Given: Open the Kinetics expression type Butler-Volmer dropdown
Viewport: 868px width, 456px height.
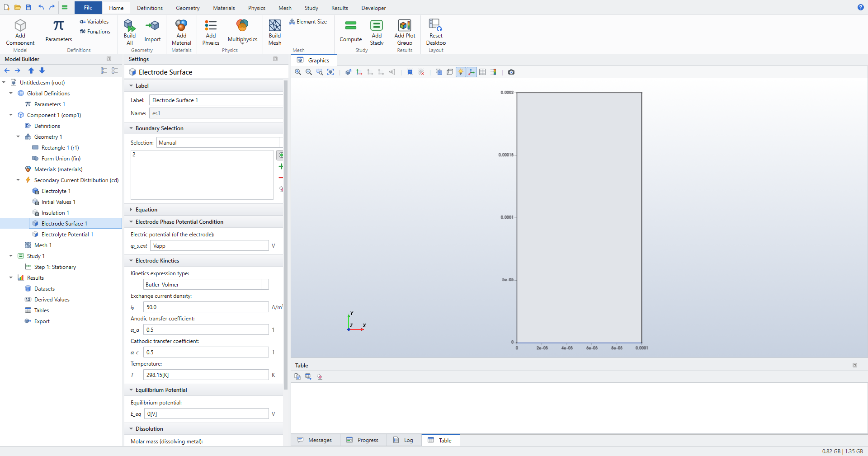Looking at the screenshot, I should tap(206, 284).
